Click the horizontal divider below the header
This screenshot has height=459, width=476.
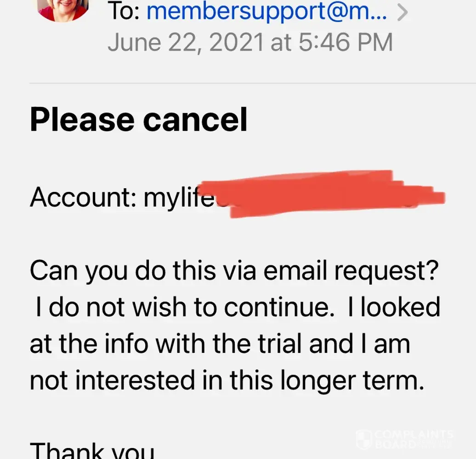click(x=252, y=83)
